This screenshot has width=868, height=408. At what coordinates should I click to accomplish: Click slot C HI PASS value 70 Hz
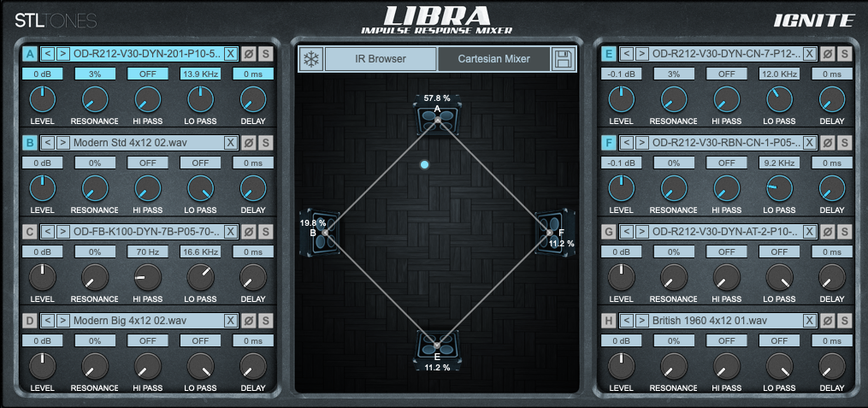148,251
